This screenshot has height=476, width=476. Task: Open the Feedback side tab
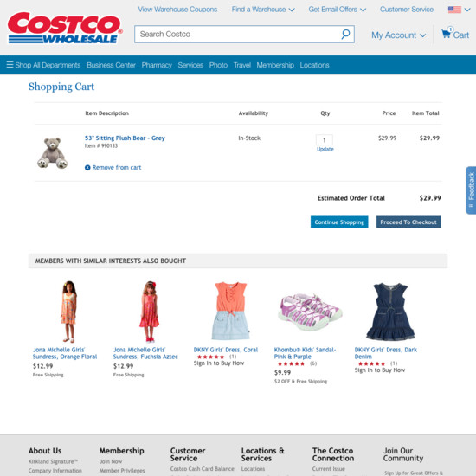(x=471, y=190)
